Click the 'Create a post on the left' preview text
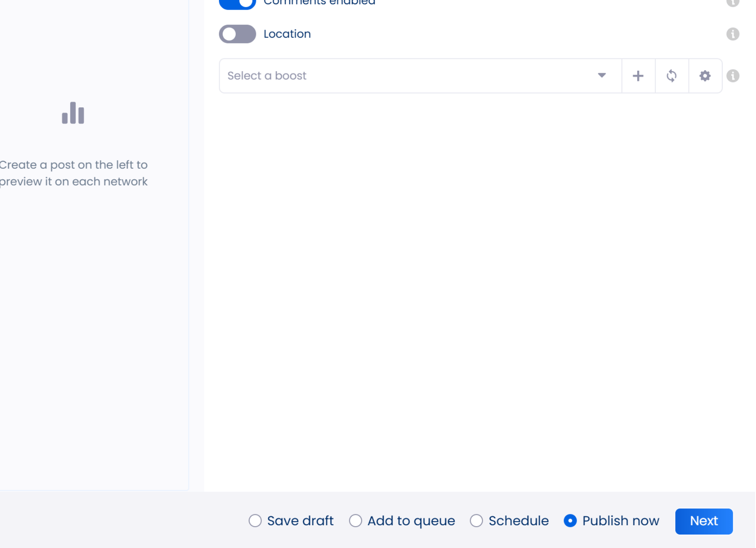The height and width of the screenshot is (548, 756). pos(74,173)
